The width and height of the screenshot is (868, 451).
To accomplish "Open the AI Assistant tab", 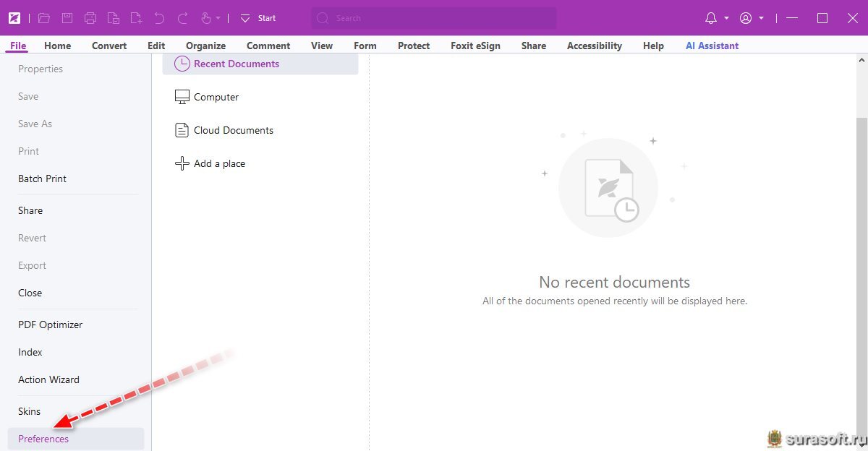I will click(712, 46).
